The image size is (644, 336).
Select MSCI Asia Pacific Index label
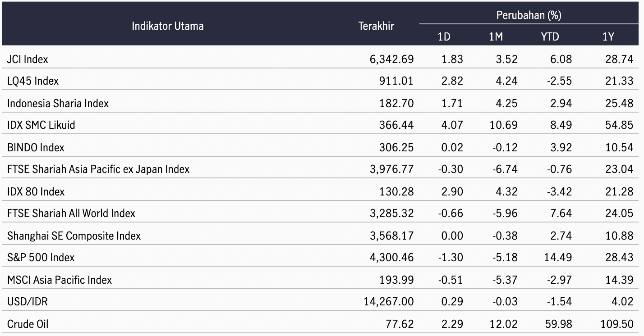point(60,280)
